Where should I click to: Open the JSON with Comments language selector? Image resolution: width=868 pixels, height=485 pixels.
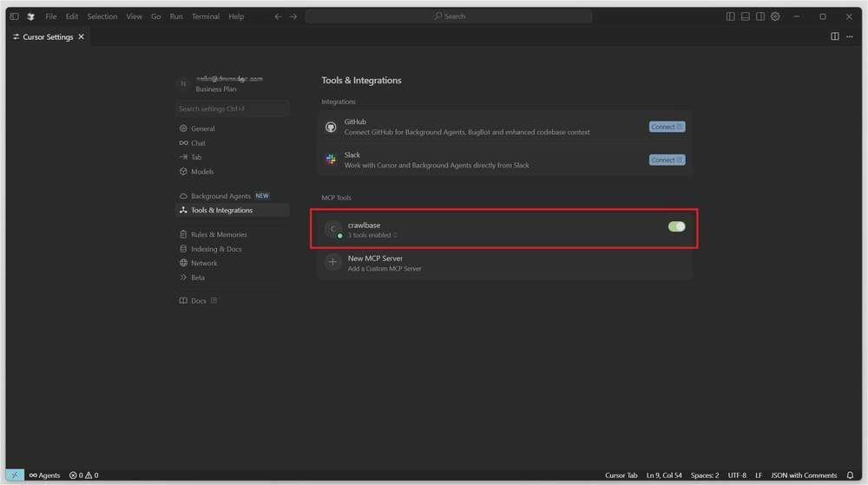(804, 475)
